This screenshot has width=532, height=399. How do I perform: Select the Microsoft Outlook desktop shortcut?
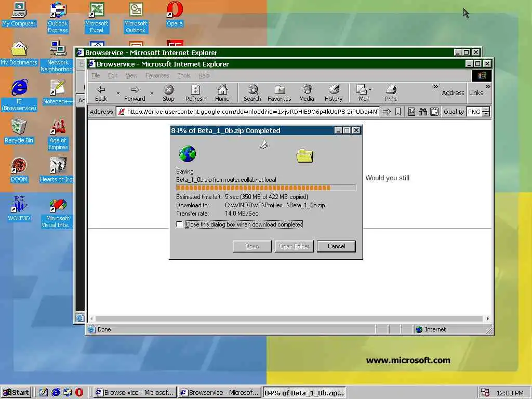pyautogui.click(x=136, y=17)
